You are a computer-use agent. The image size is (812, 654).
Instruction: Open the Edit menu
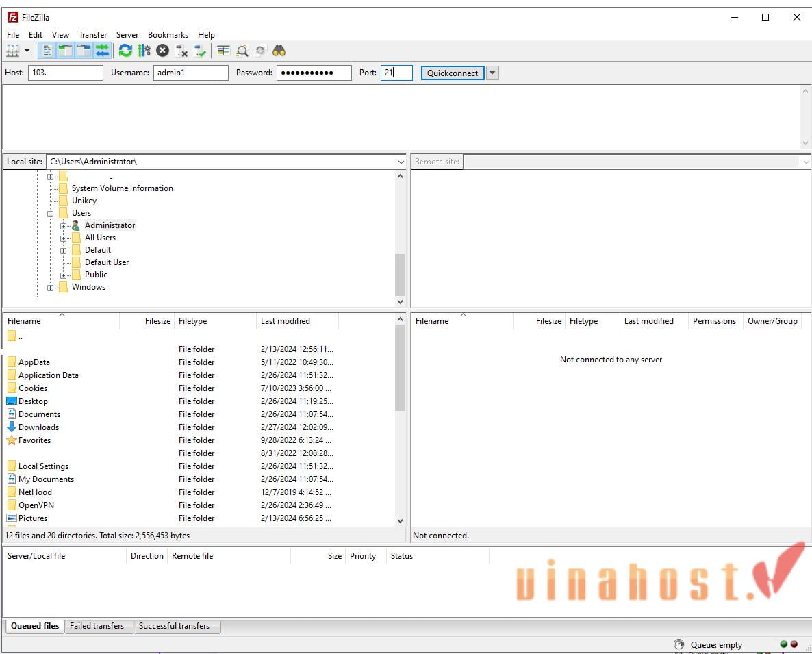point(35,35)
